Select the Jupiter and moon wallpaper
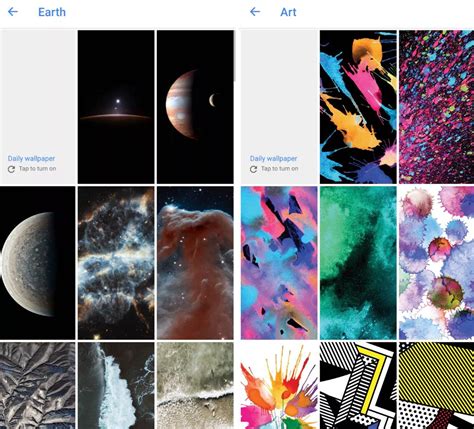The height and width of the screenshot is (429, 474). (195, 107)
